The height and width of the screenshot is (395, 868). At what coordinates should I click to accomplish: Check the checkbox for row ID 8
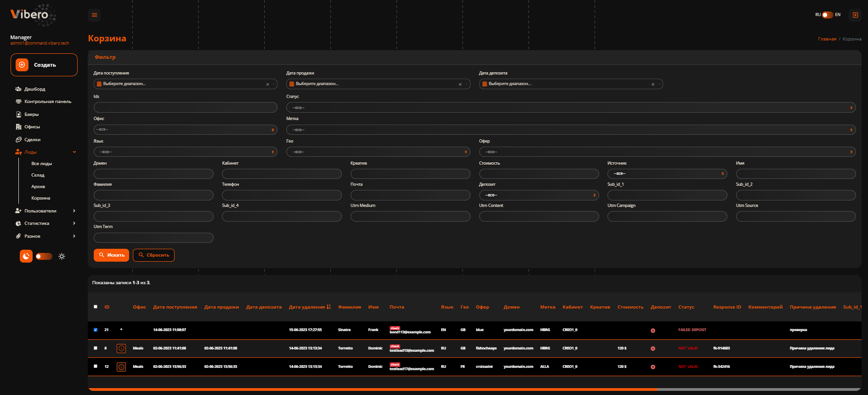(96, 348)
